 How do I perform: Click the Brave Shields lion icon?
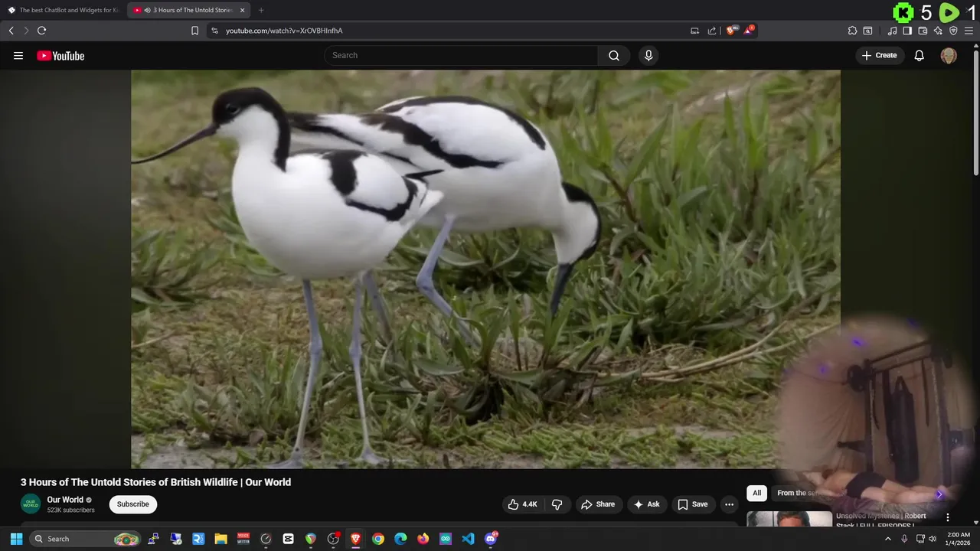pyautogui.click(x=730, y=31)
